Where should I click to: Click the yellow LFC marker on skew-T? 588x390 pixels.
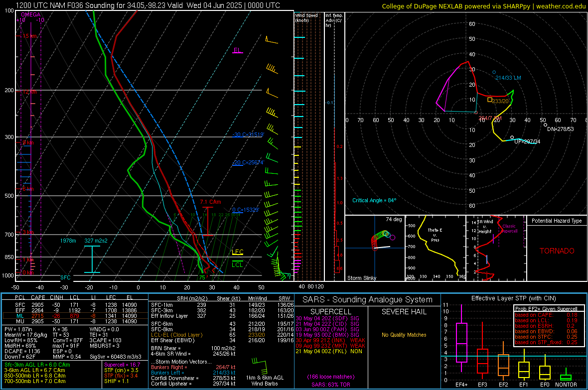coord(237,252)
